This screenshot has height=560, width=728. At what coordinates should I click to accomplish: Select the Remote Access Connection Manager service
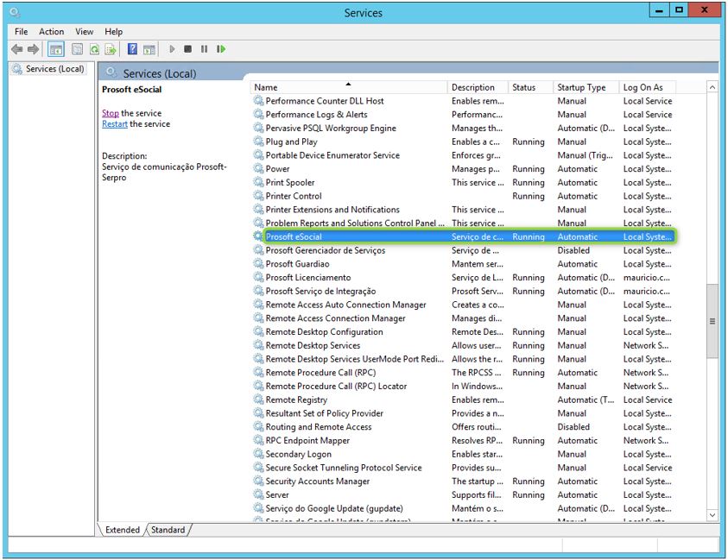463,318
